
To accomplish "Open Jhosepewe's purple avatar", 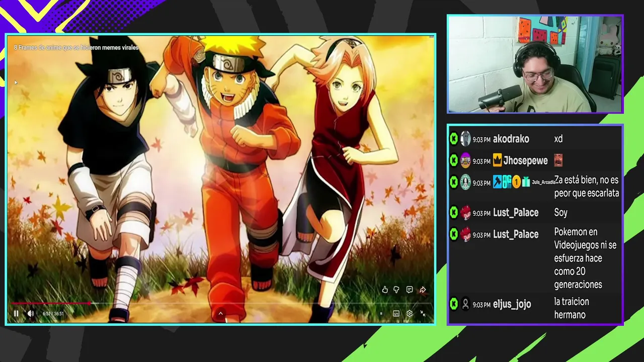I will click(466, 160).
